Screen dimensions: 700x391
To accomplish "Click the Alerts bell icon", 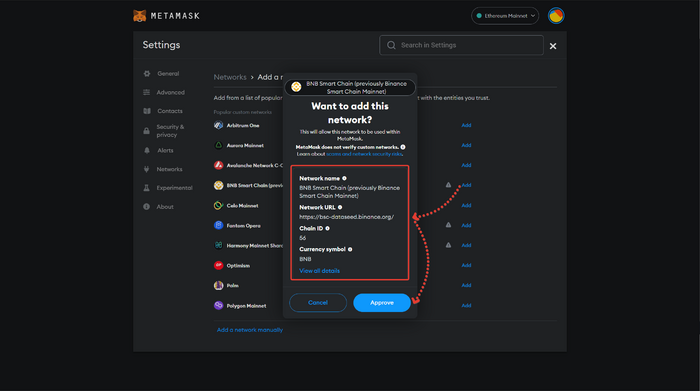I will point(147,150).
